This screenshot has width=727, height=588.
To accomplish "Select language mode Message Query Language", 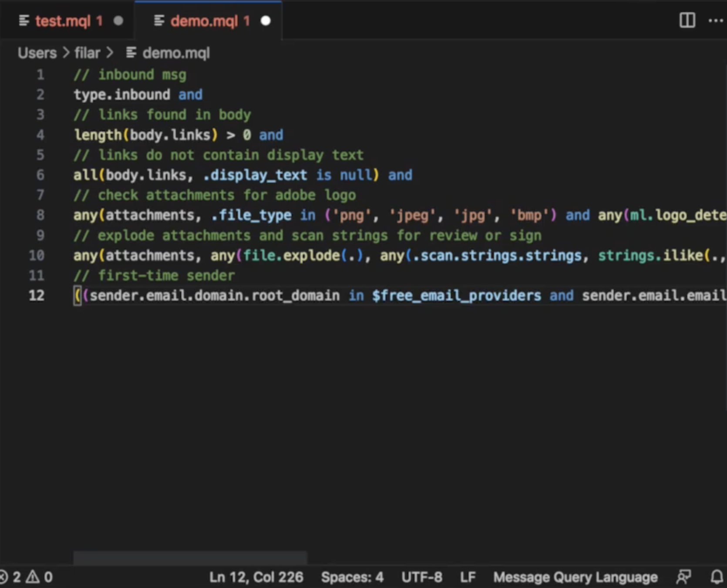I will [x=575, y=577].
